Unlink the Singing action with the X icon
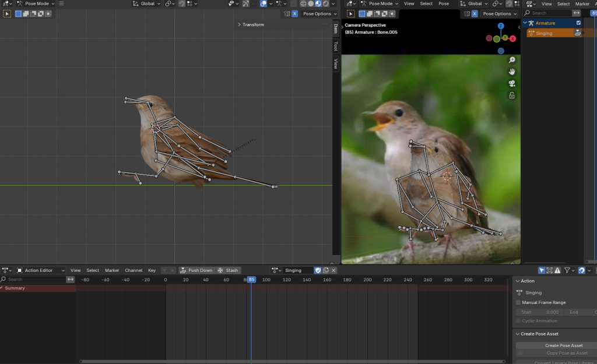The height and width of the screenshot is (364, 597). coord(333,270)
